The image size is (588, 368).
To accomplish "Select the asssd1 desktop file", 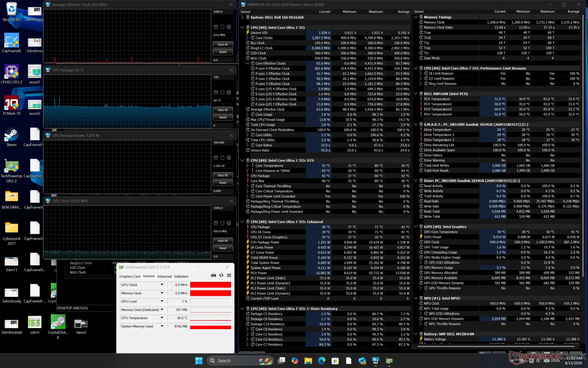I will (35, 74).
